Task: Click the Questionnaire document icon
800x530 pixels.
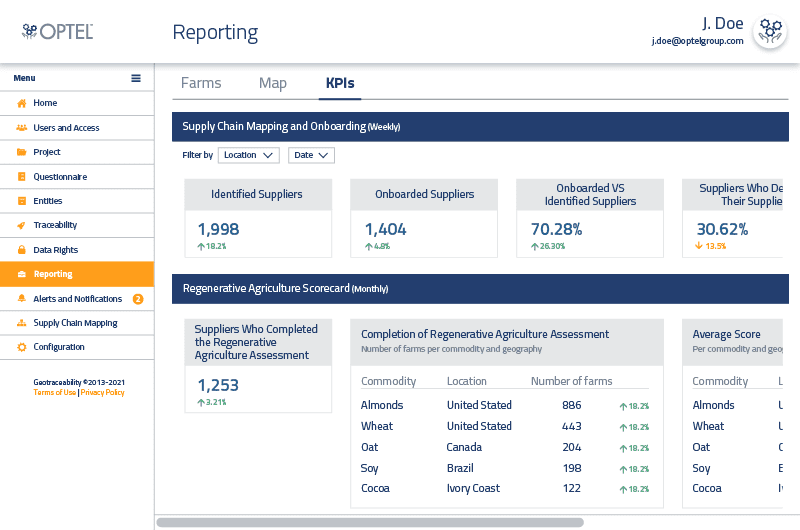Action: pyautogui.click(x=21, y=176)
